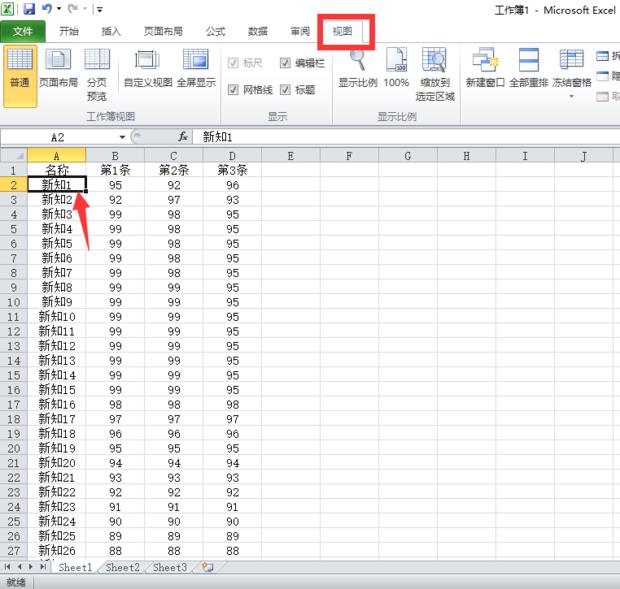Click the Select All corner button
Image resolution: width=620 pixels, height=589 pixels.
(13, 155)
